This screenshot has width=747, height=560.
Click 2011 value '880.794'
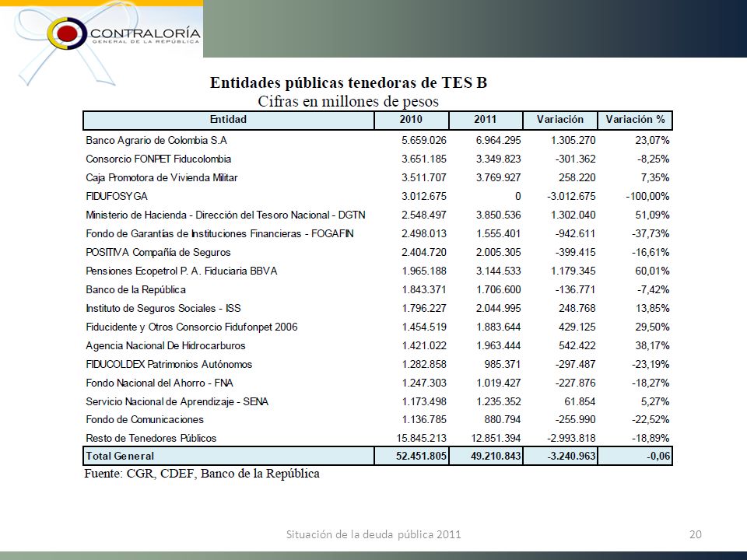pyautogui.click(x=502, y=419)
